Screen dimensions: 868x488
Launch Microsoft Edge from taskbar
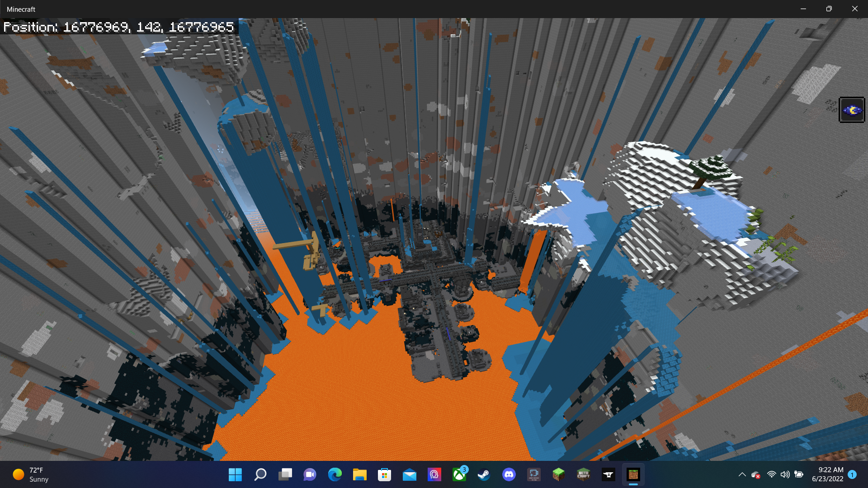[x=335, y=474]
